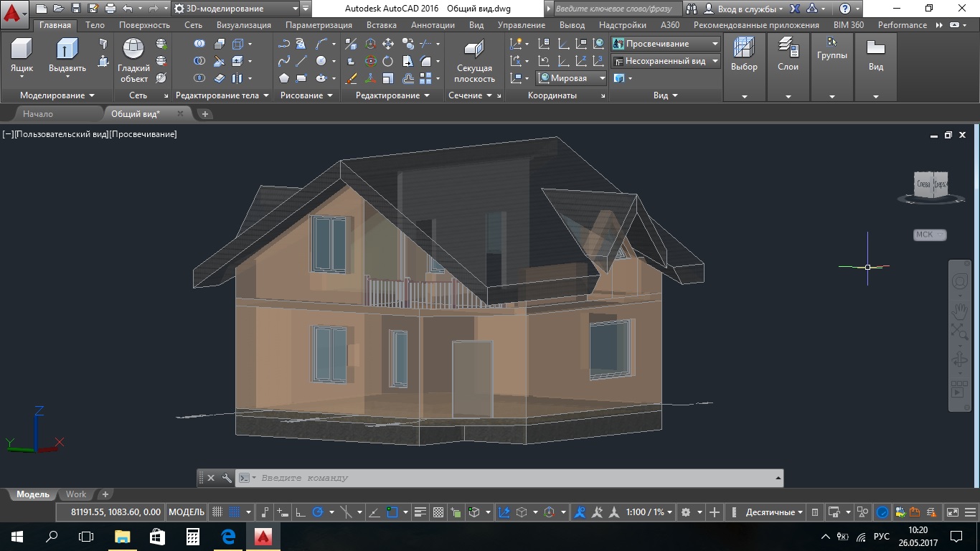The image size is (980, 551).
Task: Toggle drawing grid display in status bar
Action: [218, 512]
